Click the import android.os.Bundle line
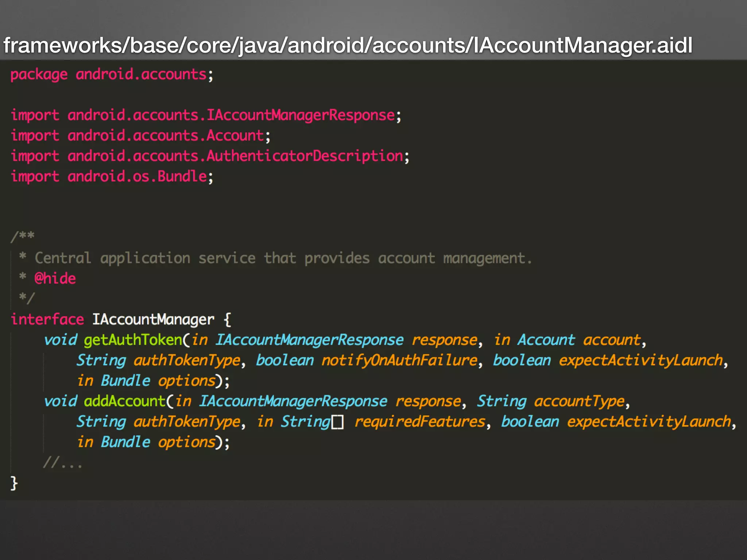This screenshot has height=560, width=747. (x=112, y=177)
